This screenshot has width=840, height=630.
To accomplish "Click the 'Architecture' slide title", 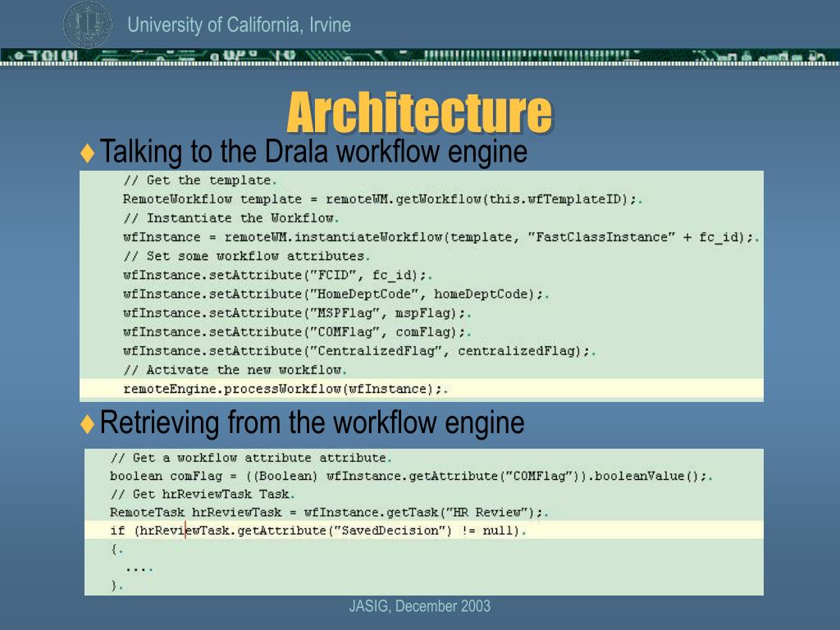I will click(419, 112).
